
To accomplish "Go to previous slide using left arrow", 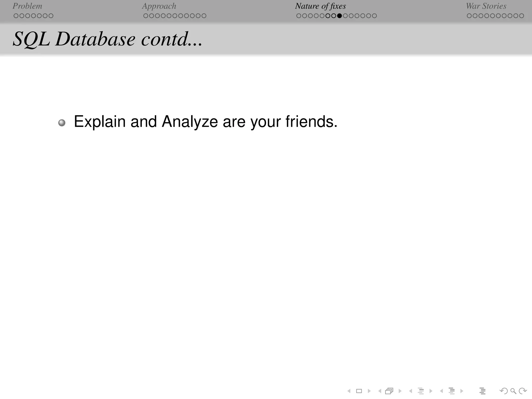I will coord(349,391).
